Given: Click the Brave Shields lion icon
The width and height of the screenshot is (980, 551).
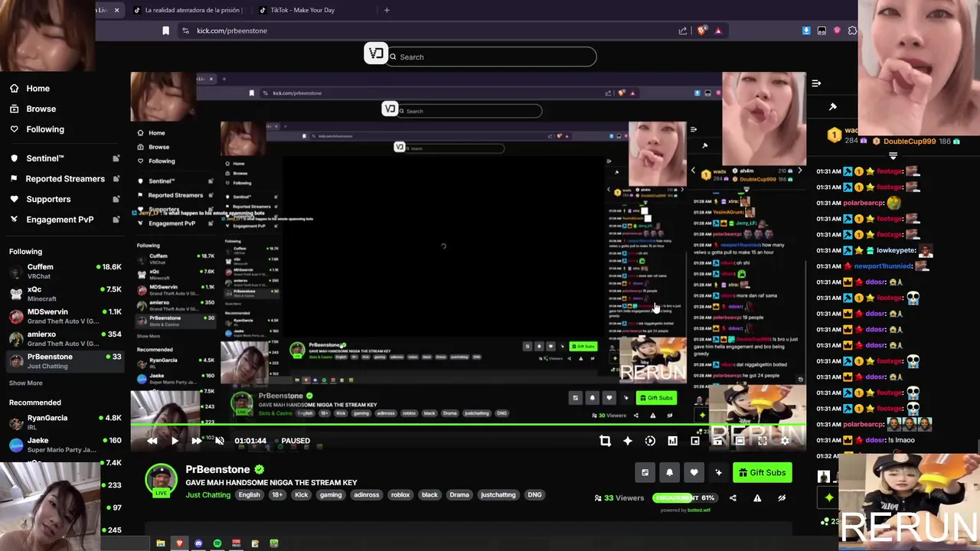Looking at the screenshot, I should coord(701,31).
